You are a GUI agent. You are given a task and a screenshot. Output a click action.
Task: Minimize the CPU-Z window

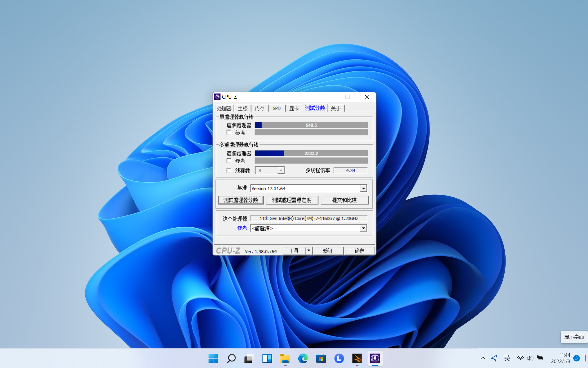pos(329,97)
